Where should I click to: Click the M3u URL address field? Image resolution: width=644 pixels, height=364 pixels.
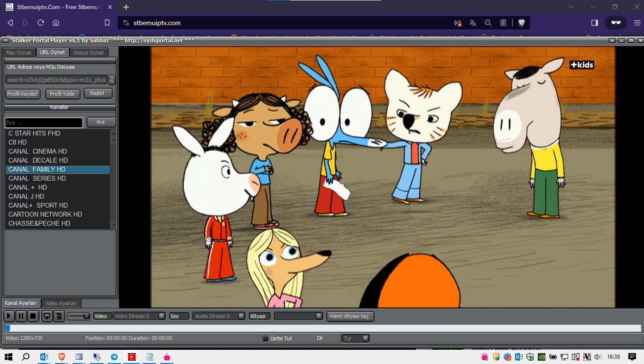pos(56,80)
